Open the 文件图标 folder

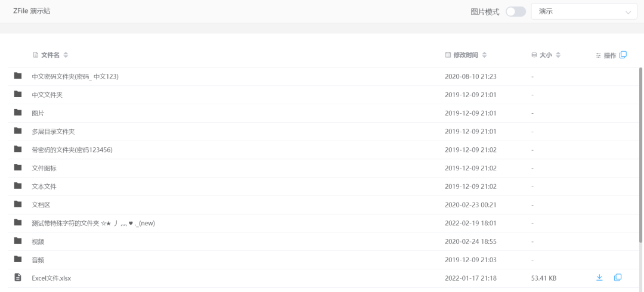(x=44, y=168)
